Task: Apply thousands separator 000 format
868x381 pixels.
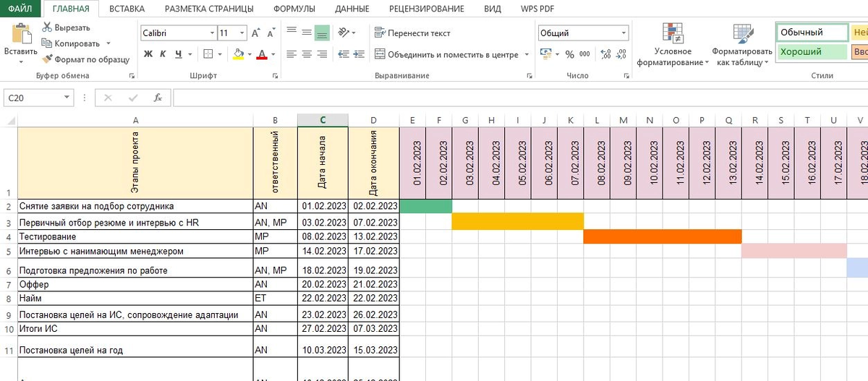Action: [584, 54]
